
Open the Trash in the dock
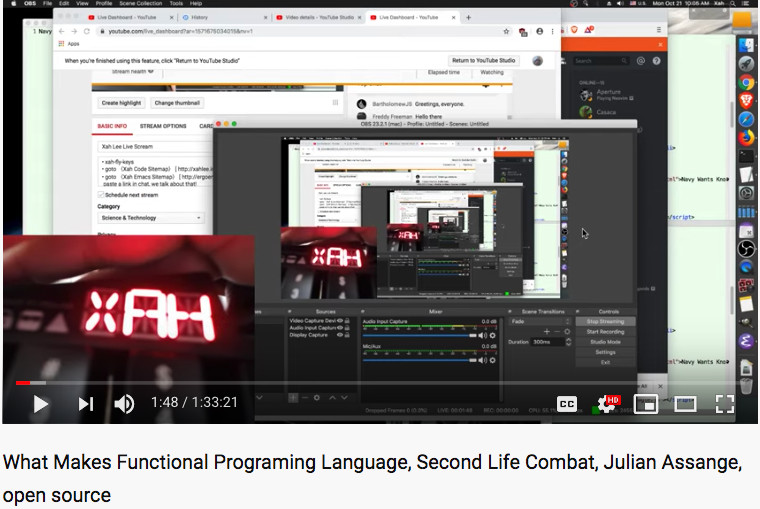click(x=746, y=386)
